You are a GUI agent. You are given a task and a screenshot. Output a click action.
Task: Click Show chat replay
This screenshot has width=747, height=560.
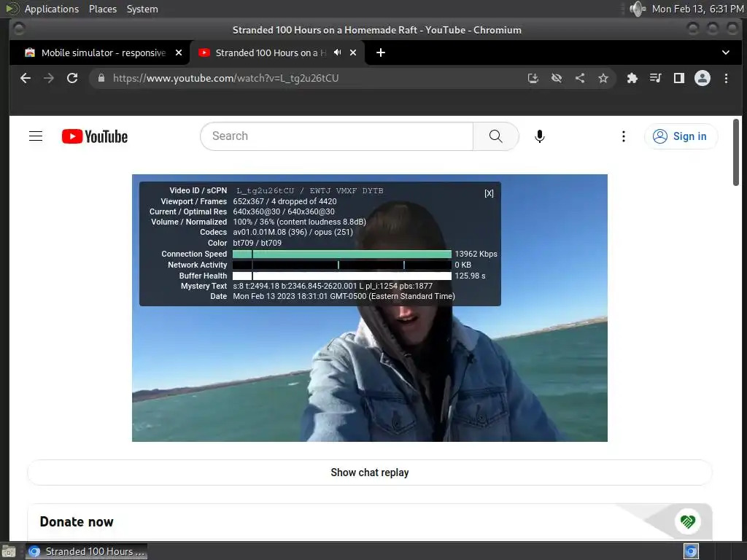(x=370, y=472)
